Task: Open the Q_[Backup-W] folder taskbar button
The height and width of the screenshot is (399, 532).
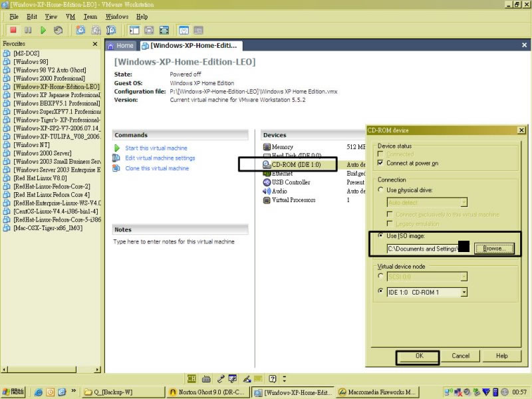Action: pyautogui.click(x=124, y=392)
